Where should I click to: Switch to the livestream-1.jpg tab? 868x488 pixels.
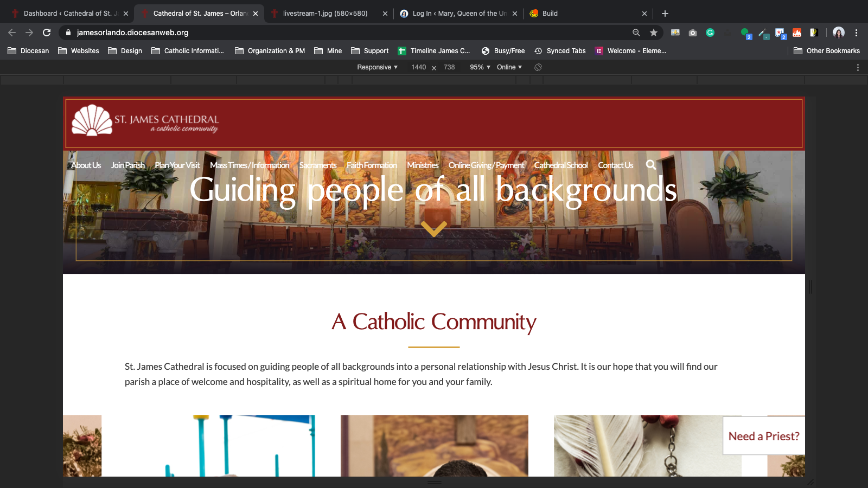pyautogui.click(x=325, y=14)
